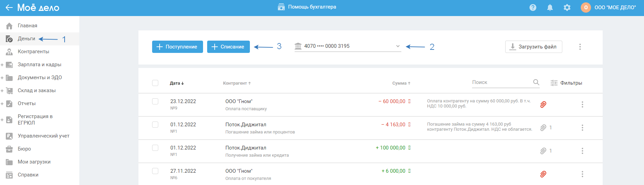Open three-dot menu for 60 000,00 payment row
This screenshot has height=185, width=644.
pos(582,104)
